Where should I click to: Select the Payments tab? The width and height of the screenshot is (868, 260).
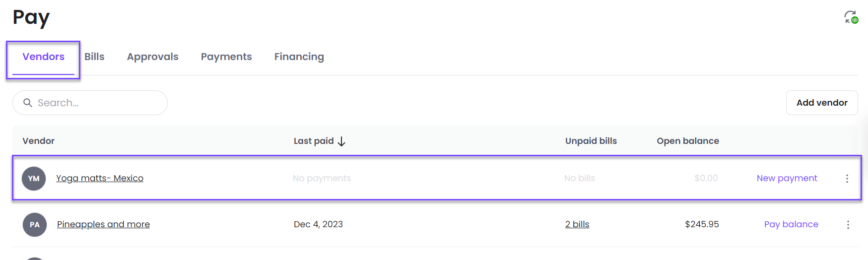(226, 57)
